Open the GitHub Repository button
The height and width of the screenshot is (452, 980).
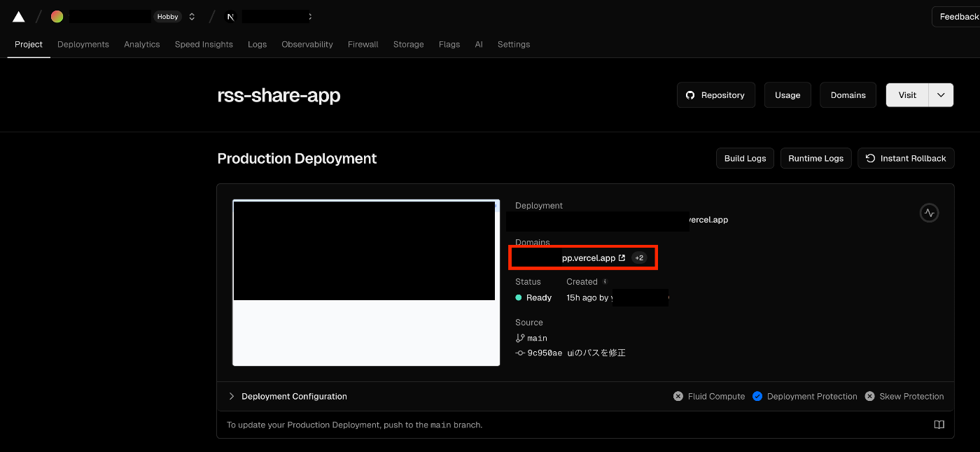pyautogui.click(x=715, y=95)
